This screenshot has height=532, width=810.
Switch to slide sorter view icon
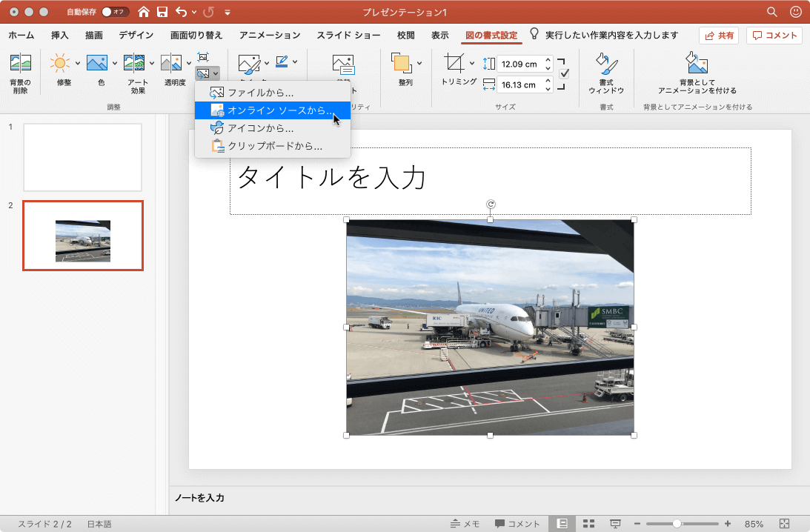[x=589, y=524]
